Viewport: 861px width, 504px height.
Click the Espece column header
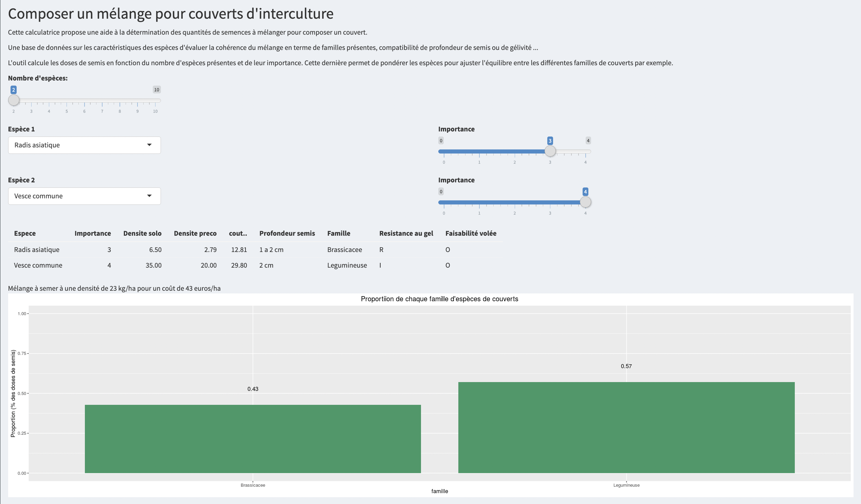tap(25, 233)
